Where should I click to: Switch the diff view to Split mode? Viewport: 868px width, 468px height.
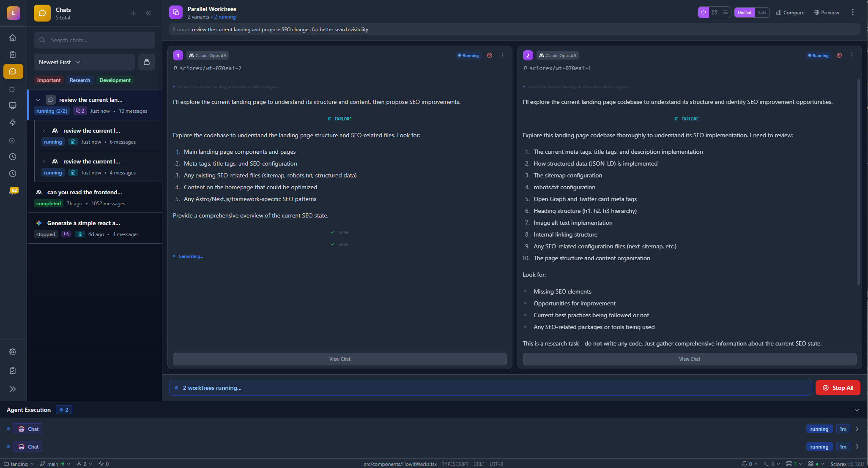click(762, 12)
